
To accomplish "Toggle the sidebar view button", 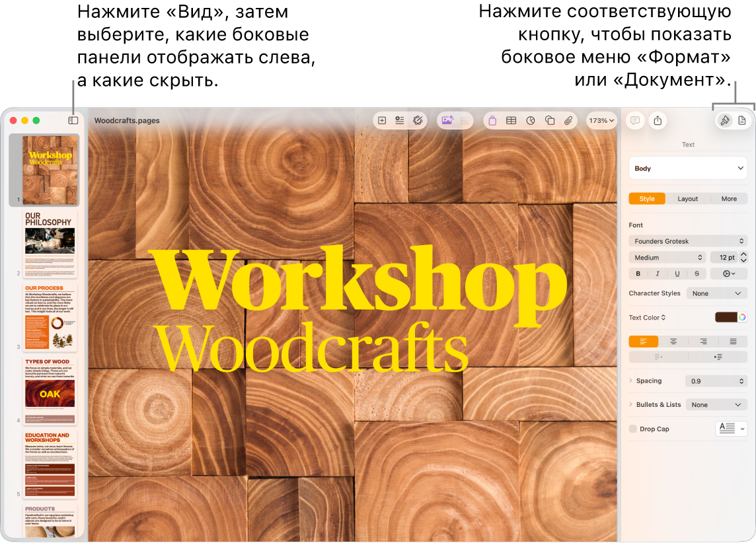I will [x=73, y=120].
